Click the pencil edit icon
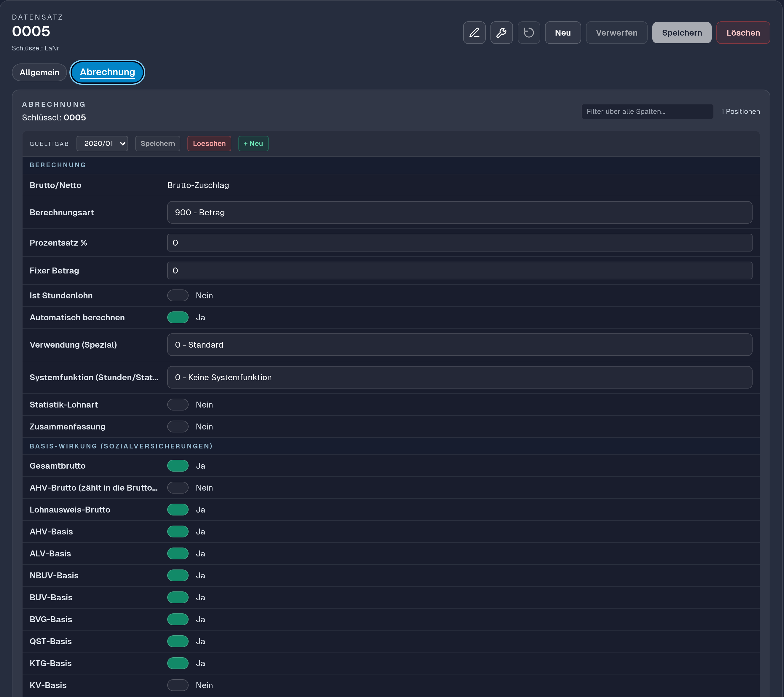784x697 pixels. pyautogui.click(x=474, y=33)
